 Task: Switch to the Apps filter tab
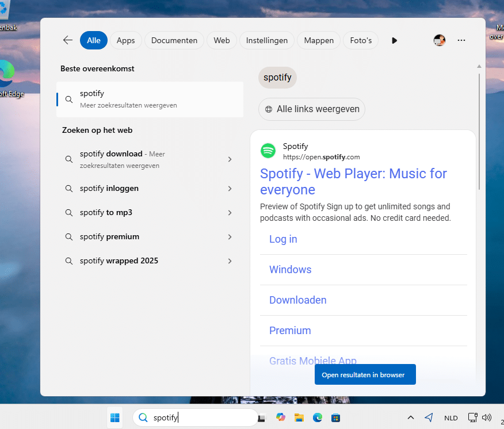(x=126, y=40)
